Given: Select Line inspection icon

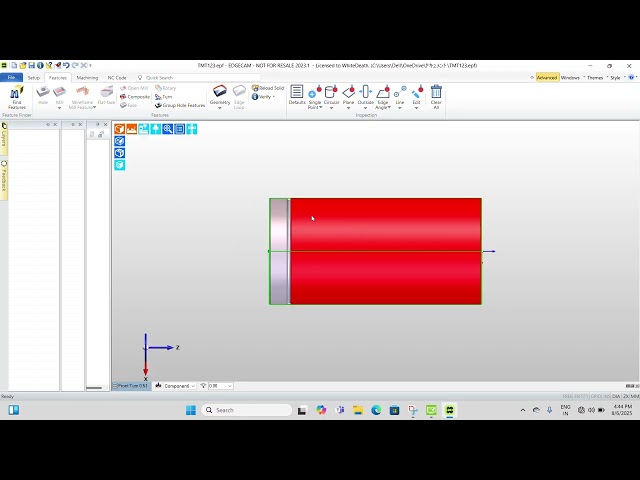Looking at the screenshot, I should coord(400,92).
